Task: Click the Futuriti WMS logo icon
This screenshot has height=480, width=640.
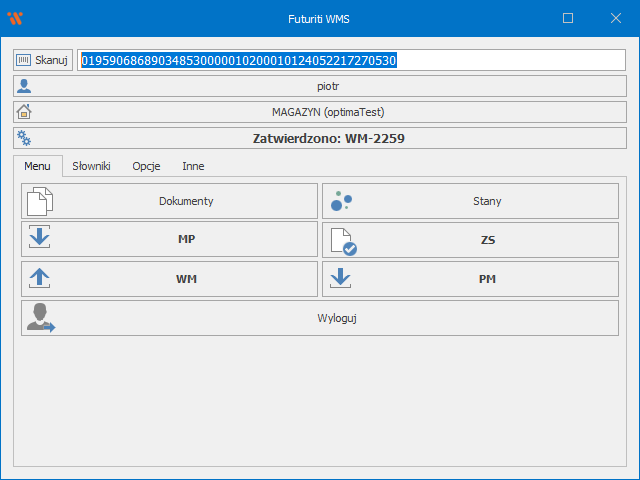Action: [15, 18]
